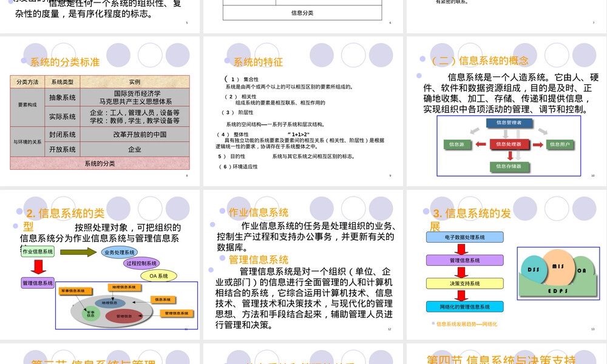The image size is (607, 364).
Task: Click the 信息源 box in the diagram
Action: [x=456, y=144]
